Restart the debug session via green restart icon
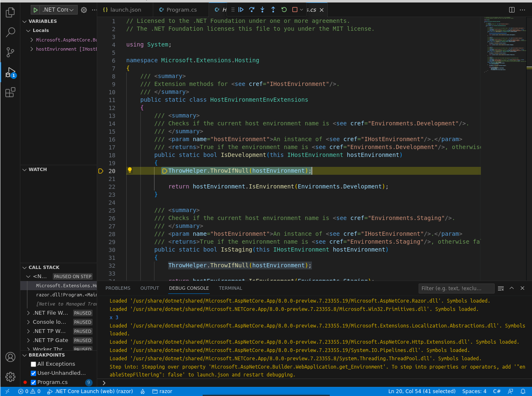Image resolution: width=532 pixels, height=396 pixels. (284, 9)
